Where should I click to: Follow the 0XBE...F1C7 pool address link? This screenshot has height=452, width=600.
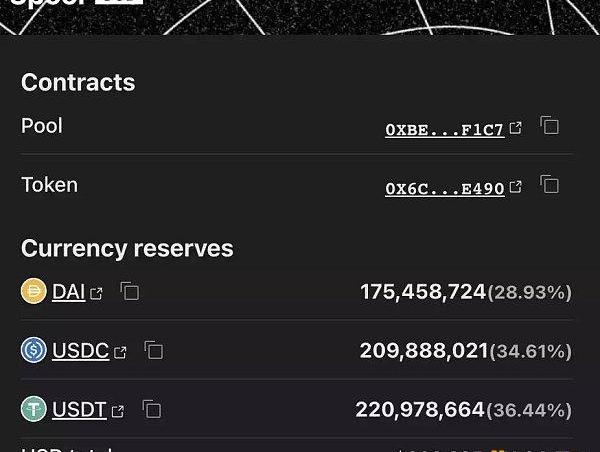[445, 130]
